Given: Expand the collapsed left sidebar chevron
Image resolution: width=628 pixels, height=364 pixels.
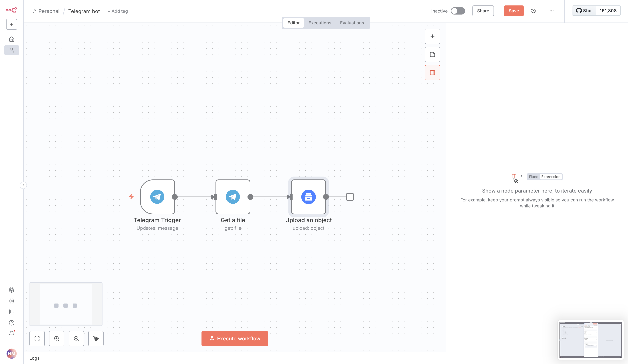Looking at the screenshot, I should tap(23, 185).
